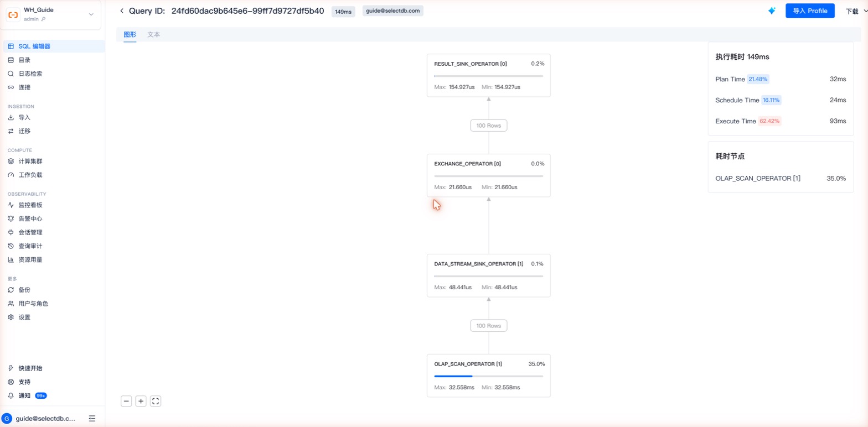Switch to the 图形 tab
The image size is (868, 427).
(130, 34)
